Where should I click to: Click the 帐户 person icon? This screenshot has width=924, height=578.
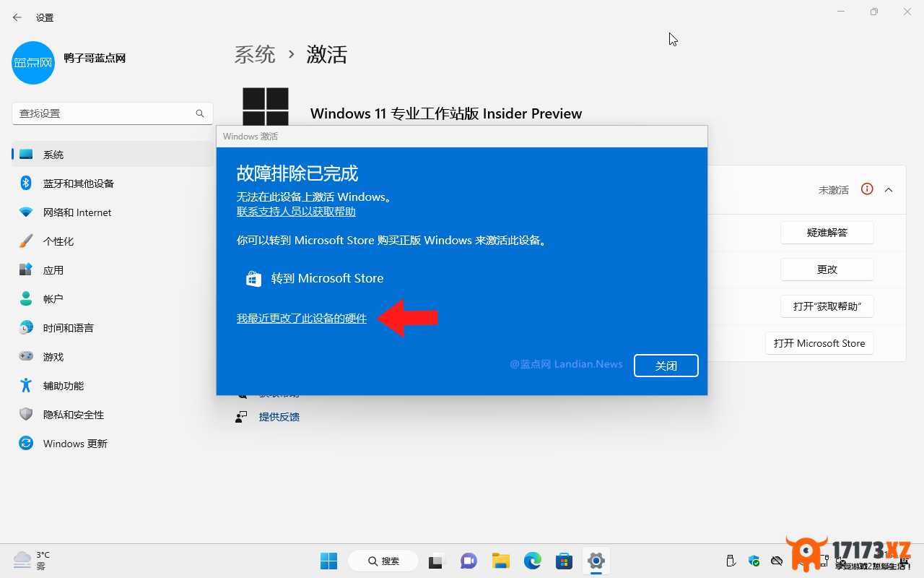(26, 298)
